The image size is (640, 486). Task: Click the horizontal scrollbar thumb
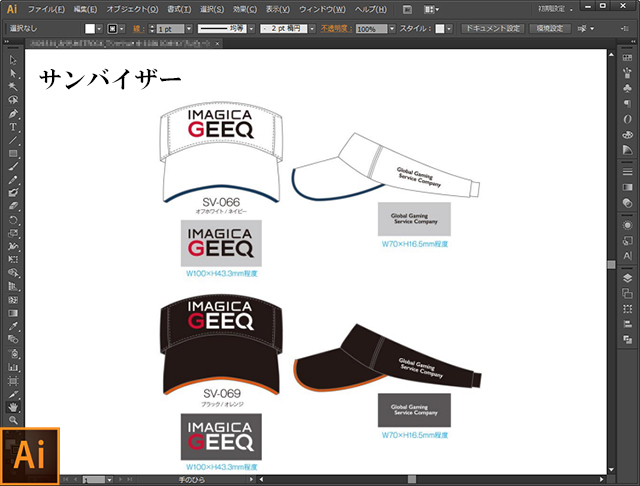pos(412,479)
